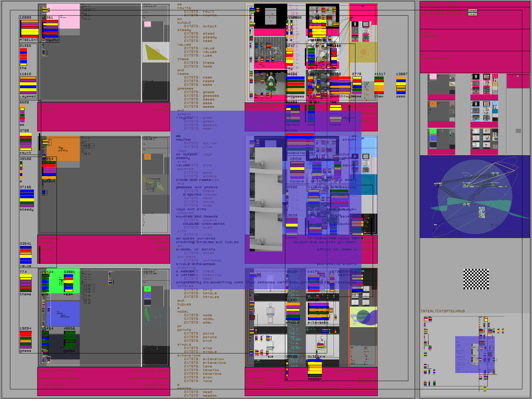
Task: Select the 'value' striped bar block
Action: (26, 255)
